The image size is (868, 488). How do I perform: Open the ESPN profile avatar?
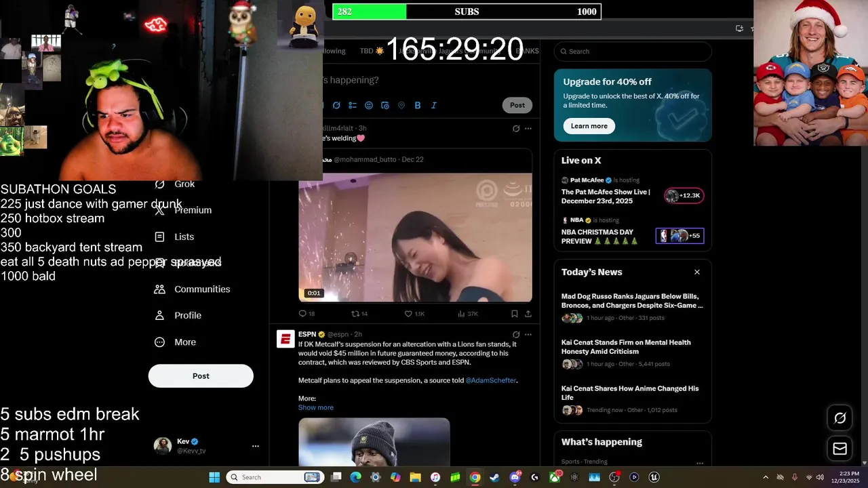tap(285, 339)
